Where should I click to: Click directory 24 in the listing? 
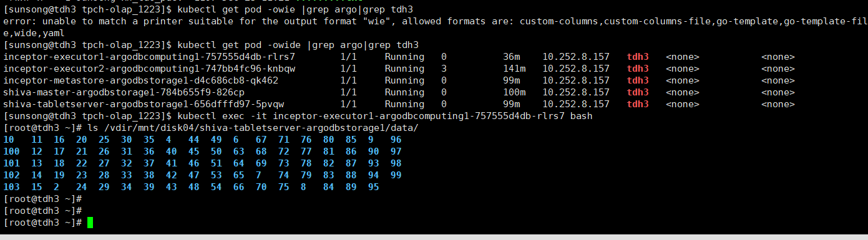point(82,187)
